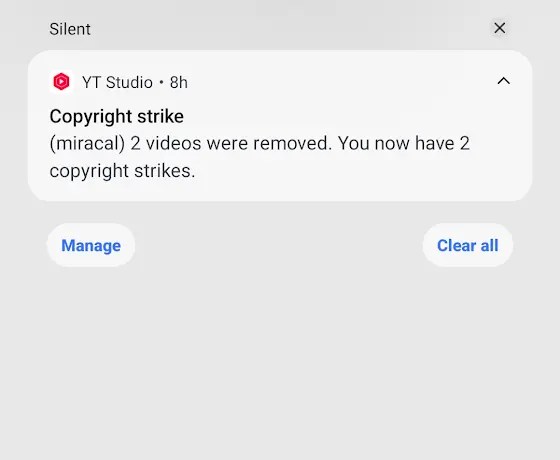Dismiss silent notifications with the X icon

[500, 28]
